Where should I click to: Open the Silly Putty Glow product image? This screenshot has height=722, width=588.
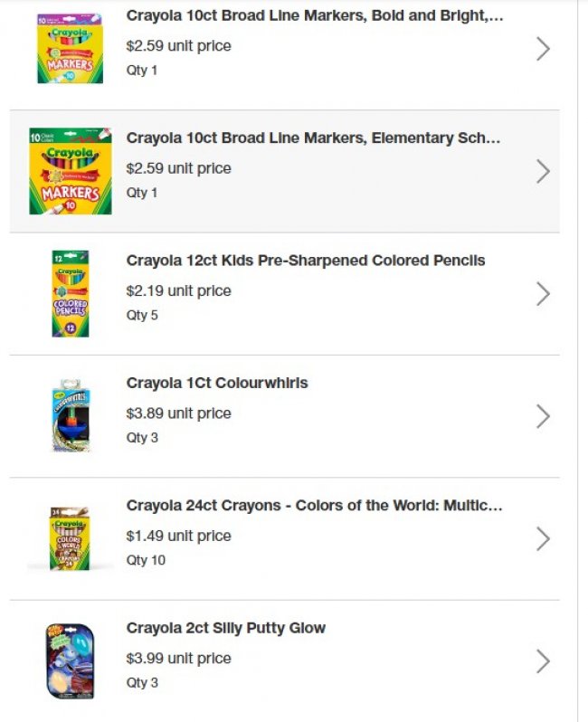[x=70, y=661]
